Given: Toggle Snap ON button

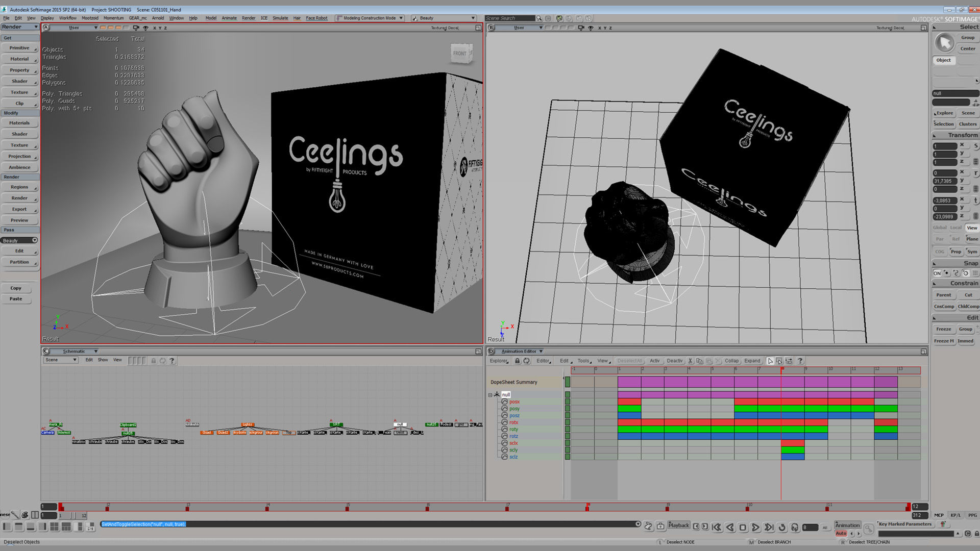Looking at the screenshot, I should click(x=937, y=273).
